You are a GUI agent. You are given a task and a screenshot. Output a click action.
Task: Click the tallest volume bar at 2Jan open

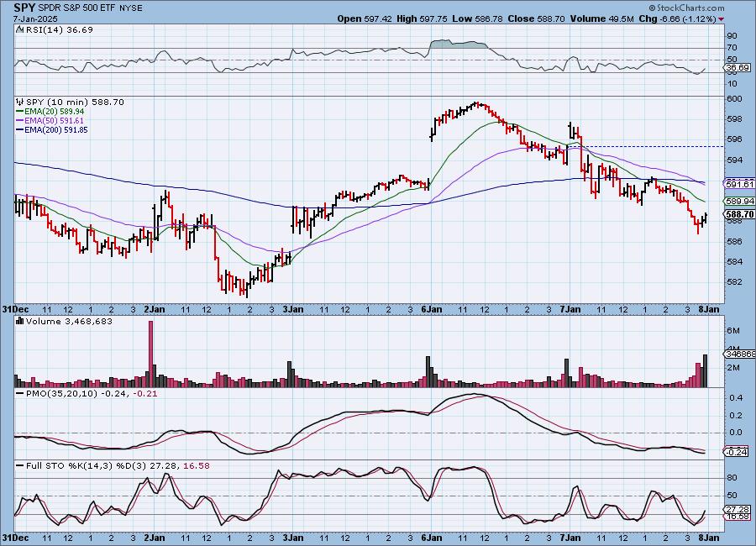point(150,354)
